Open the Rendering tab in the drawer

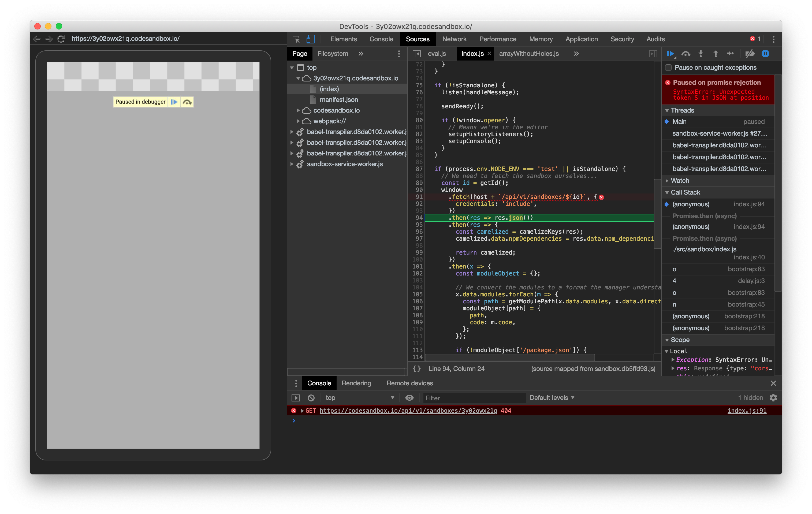click(x=356, y=383)
